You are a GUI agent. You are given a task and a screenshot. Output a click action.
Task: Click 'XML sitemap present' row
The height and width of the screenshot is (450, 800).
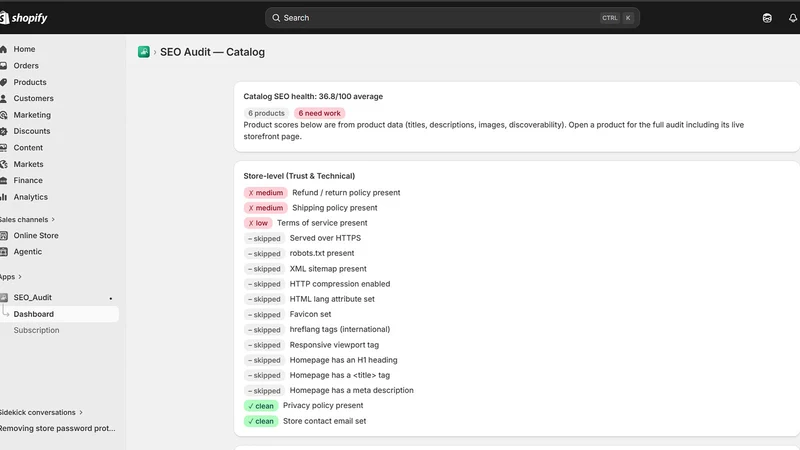pos(328,269)
